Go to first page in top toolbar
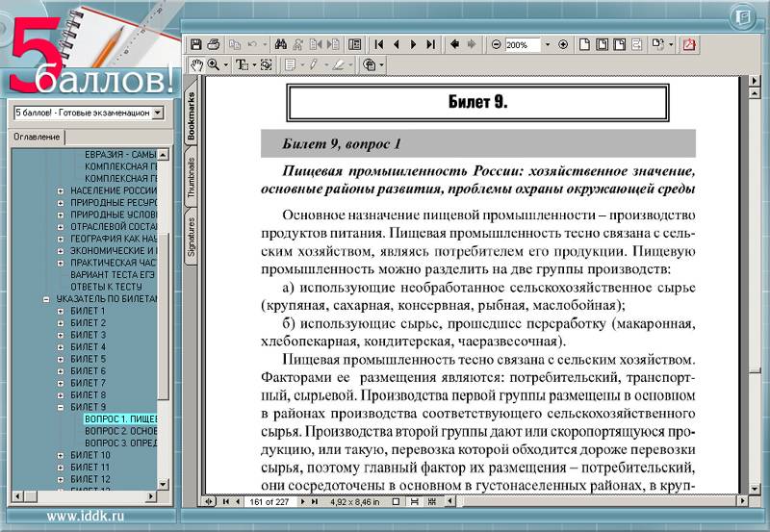Viewport: 770px width, 532px height. point(378,44)
